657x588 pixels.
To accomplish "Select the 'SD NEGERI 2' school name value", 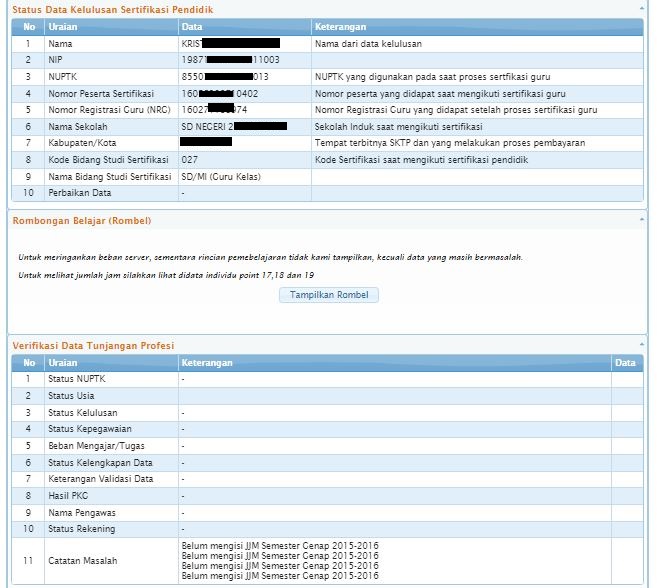I will pyautogui.click(x=207, y=127).
